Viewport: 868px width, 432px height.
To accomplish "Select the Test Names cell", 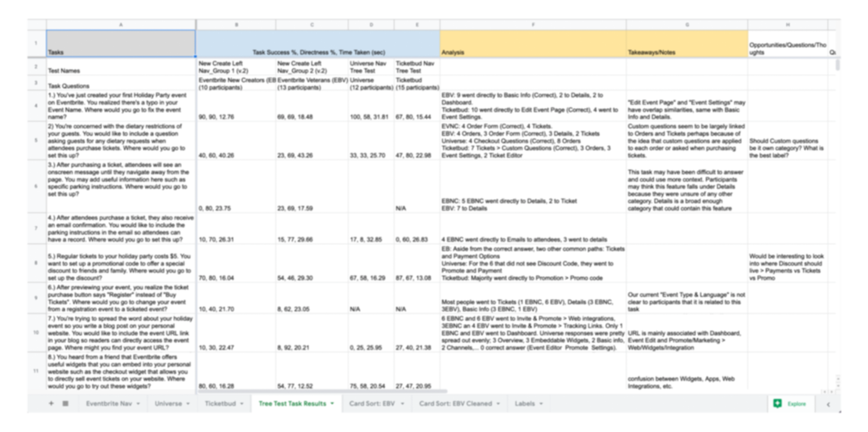I will (121, 66).
